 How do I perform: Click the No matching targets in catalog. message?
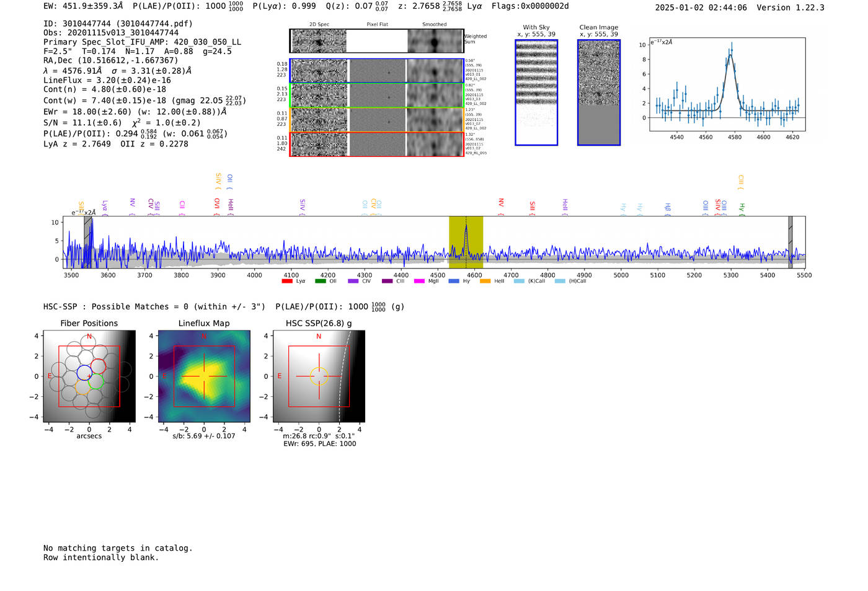coord(118,548)
